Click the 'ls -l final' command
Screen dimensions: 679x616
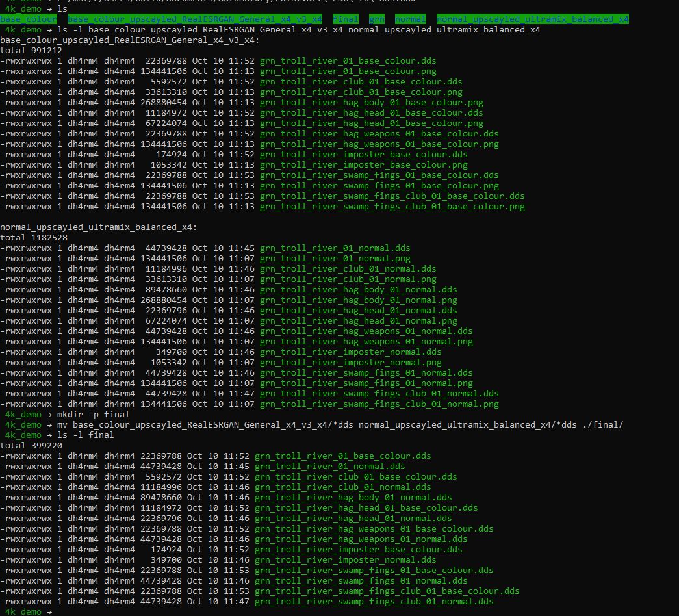point(85,435)
